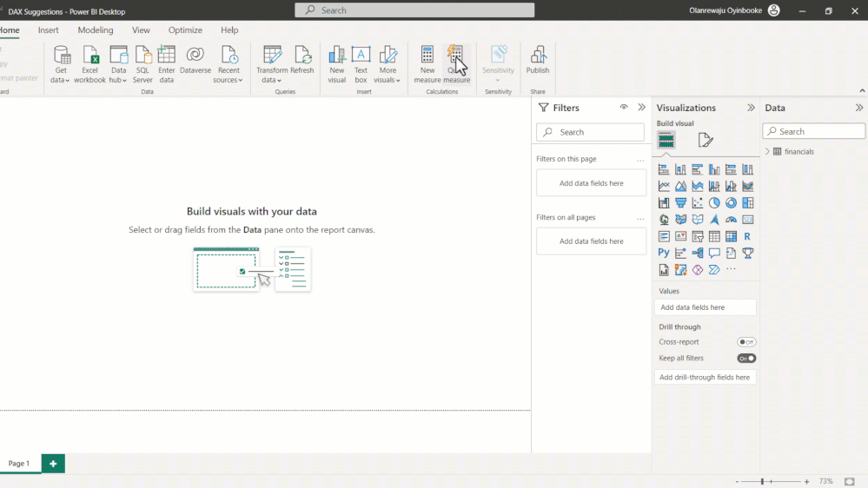Click the zoom in plus button
Screen dimensions: 868x488
click(807, 482)
